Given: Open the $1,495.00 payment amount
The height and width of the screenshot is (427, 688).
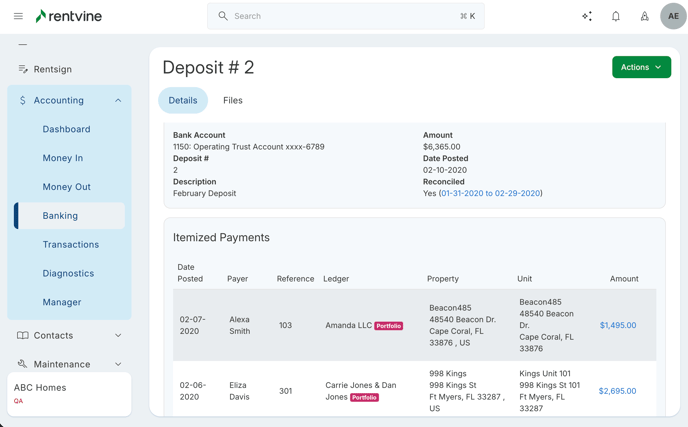Looking at the screenshot, I should coord(617,325).
